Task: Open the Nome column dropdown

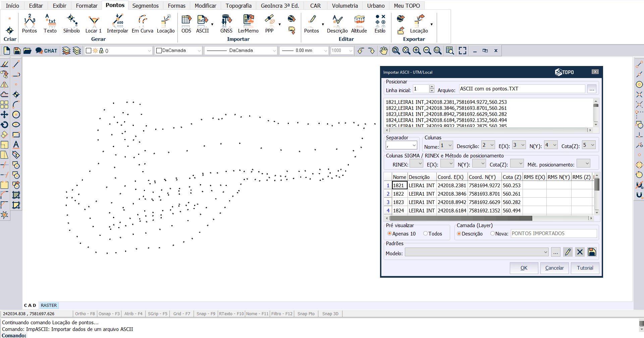Action: point(446,145)
